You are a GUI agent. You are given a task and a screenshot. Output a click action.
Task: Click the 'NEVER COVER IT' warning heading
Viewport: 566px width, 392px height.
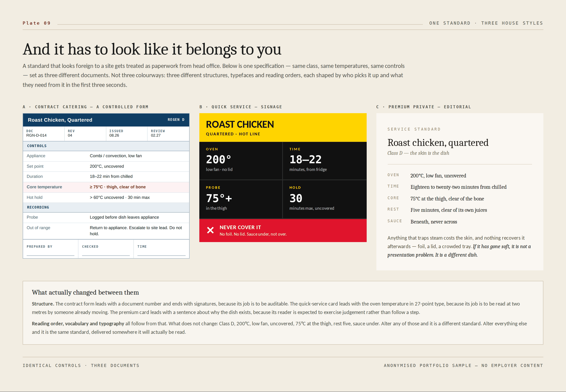pyautogui.click(x=240, y=227)
